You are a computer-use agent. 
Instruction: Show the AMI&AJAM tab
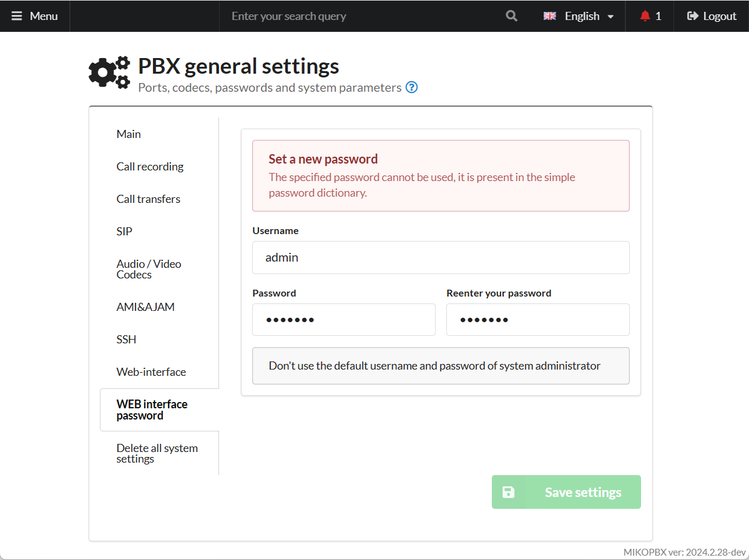[145, 307]
